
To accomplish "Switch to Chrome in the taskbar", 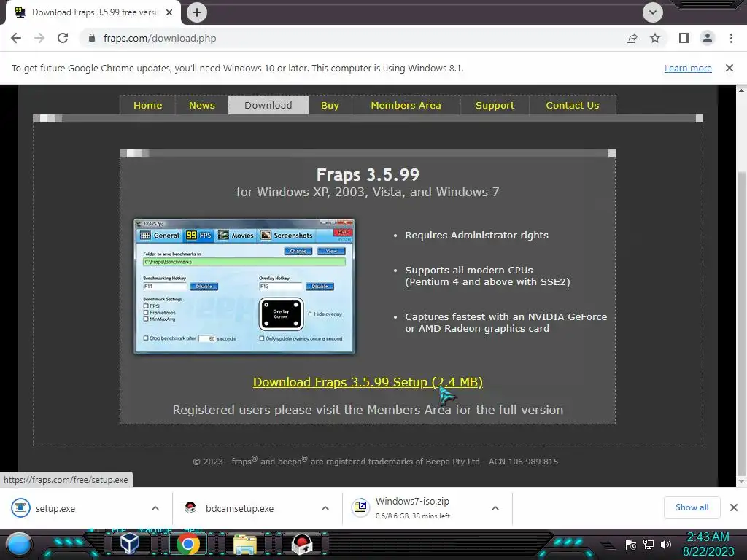I will point(187,544).
